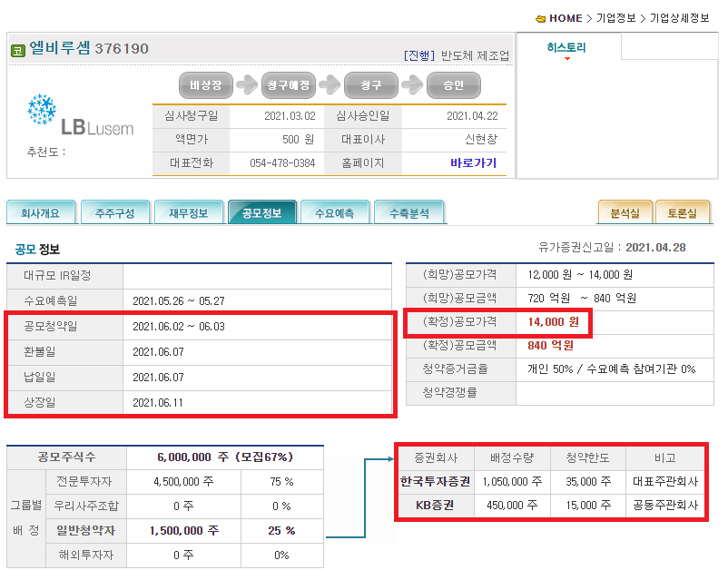
Task: Click 청약증거금율 value text
Action: coord(612,369)
